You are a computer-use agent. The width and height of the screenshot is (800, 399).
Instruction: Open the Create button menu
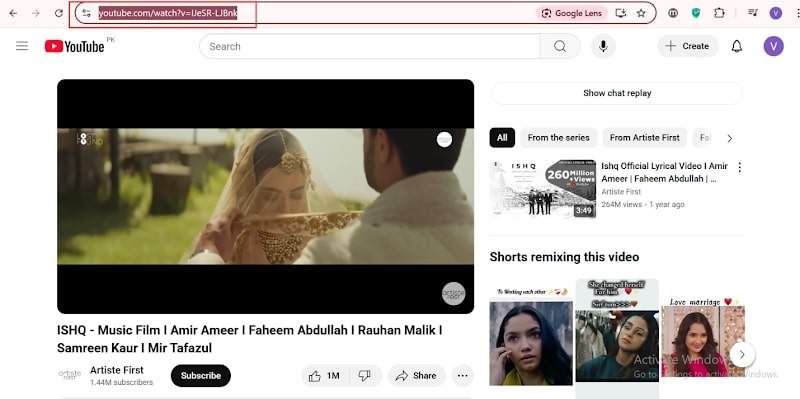688,46
